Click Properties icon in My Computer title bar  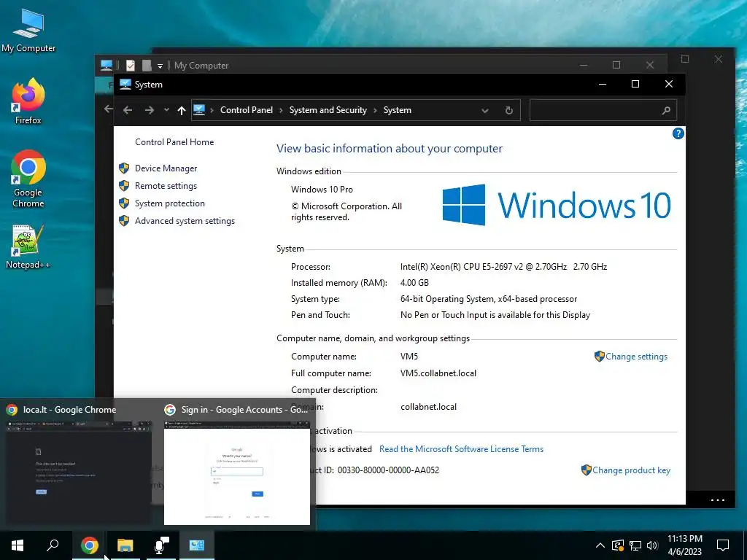[131, 65]
